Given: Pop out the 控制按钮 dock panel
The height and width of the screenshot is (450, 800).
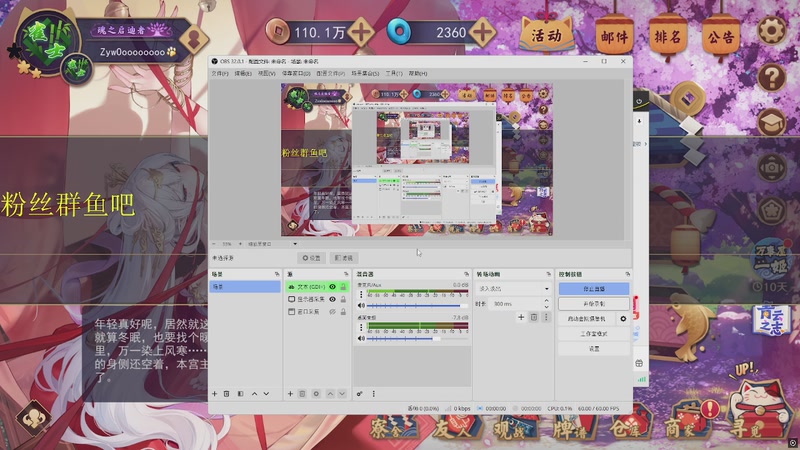Looking at the screenshot, I should [x=628, y=274].
